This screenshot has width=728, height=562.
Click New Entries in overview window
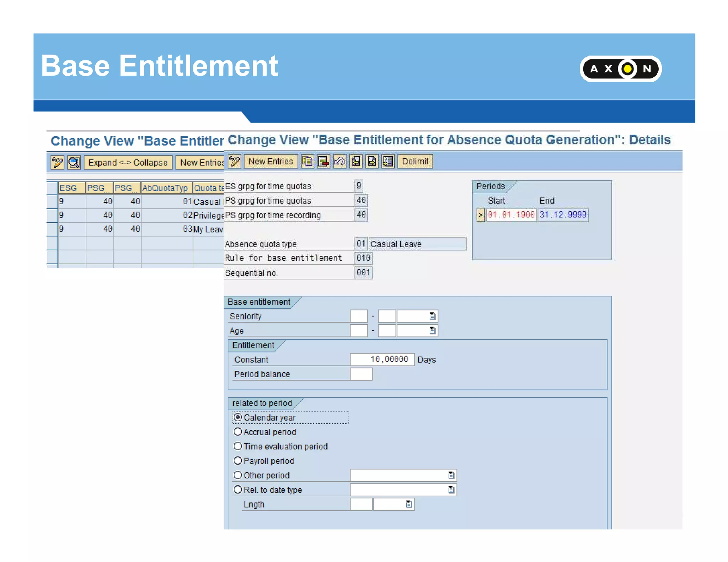click(x=200, y=162)
